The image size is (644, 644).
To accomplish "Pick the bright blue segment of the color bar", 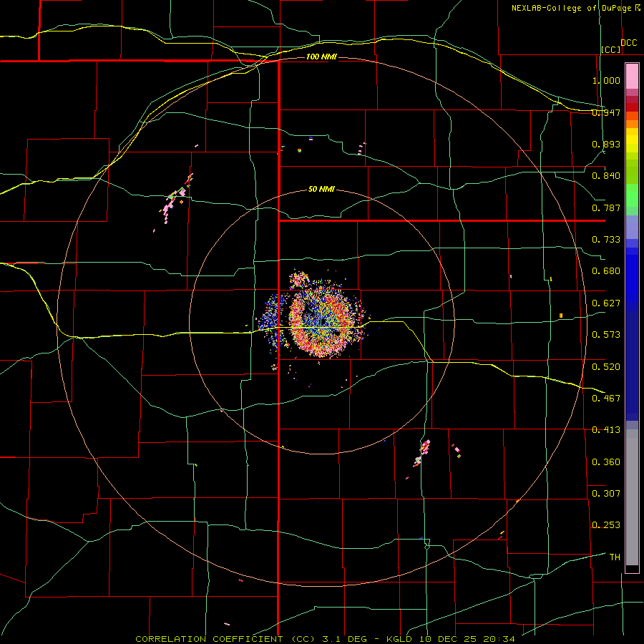I will pos(632,279).
